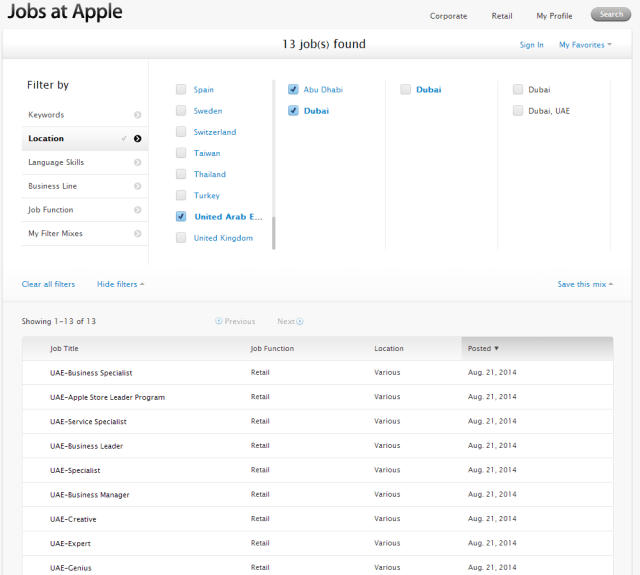
Task: Check the Thailand checkbox
Action: coord(181,174)
